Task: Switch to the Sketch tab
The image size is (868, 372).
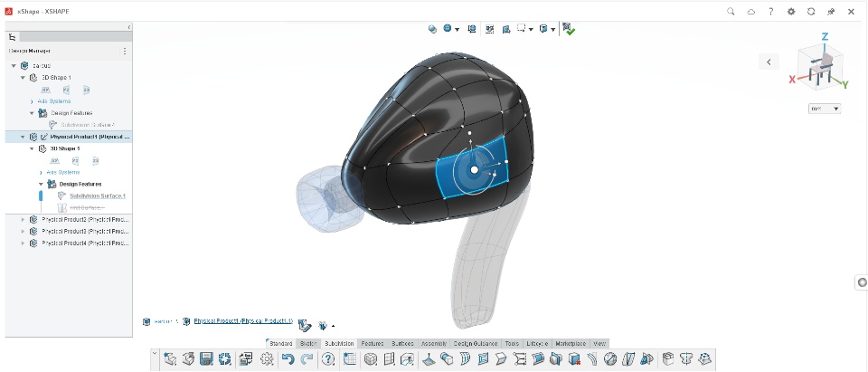Action: coord(307,344)
